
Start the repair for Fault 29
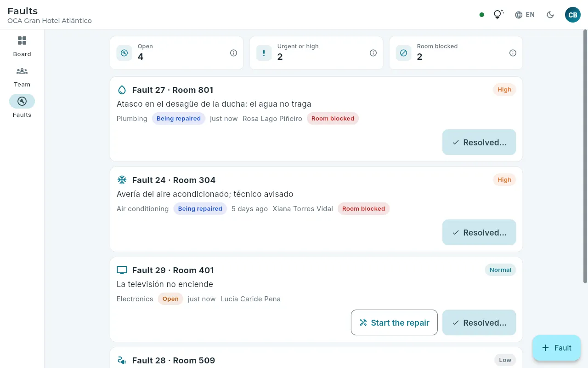(394, 322)
